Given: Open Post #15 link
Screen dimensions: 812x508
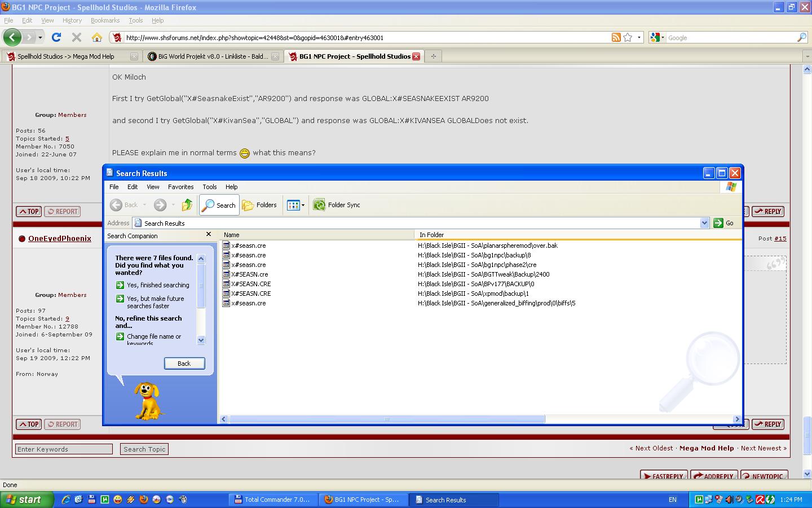Looking at the screenshot, I should tap(780, 238).
